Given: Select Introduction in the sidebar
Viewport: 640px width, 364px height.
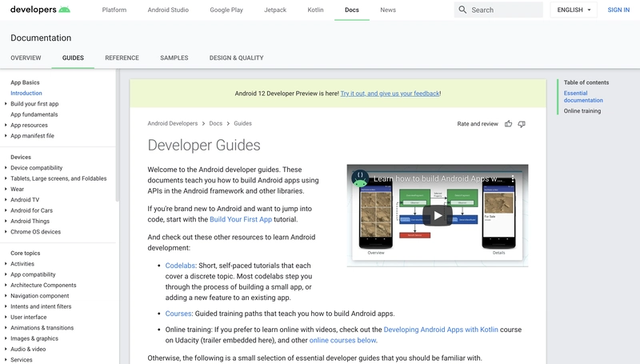Looking at the screenshot, I should tap(26, 93).
